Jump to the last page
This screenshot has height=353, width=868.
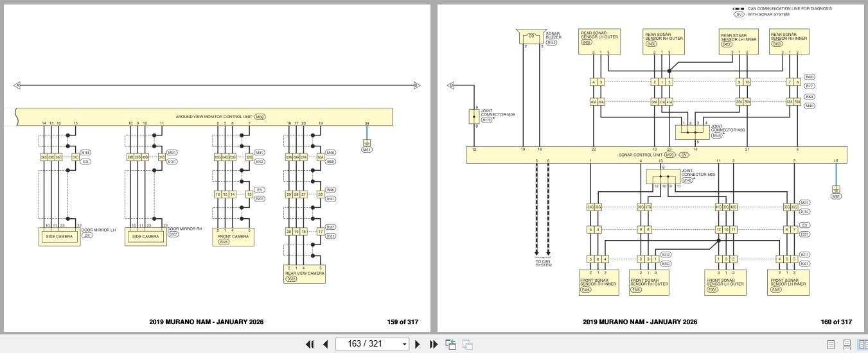click(433, 344)
